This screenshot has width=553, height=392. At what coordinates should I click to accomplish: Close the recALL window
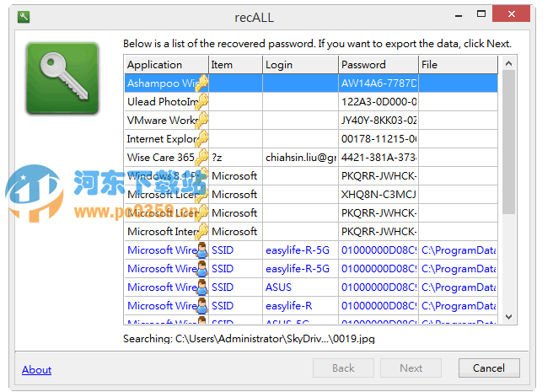[511, 13]
